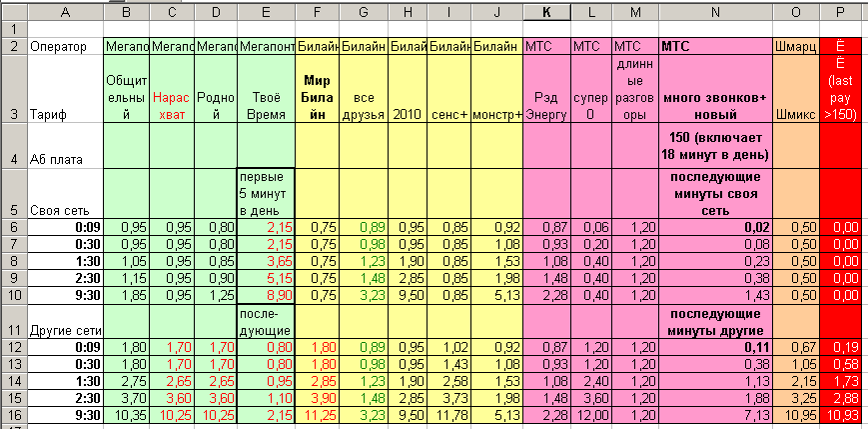Image resolution: width=868 pixels, height=429 pixels.
Task: Select entire row 1 via row header
Action: coord(13,29)
